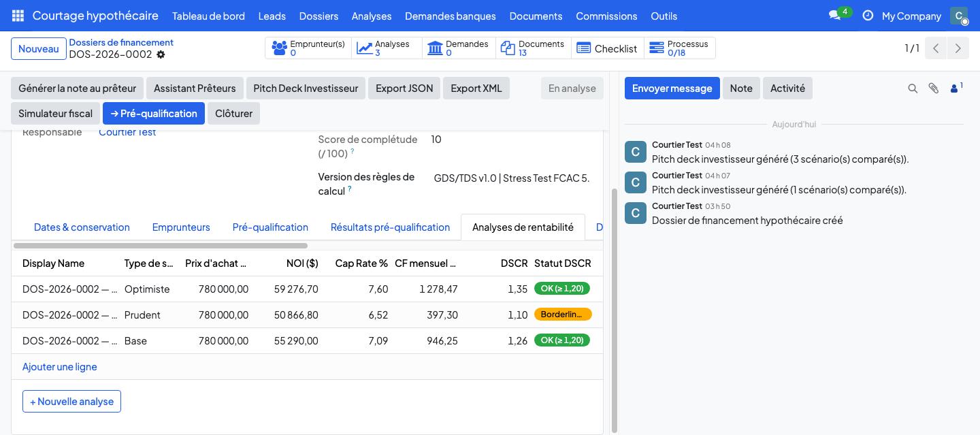Screen dimensions: 980x435
Task: Click Export JSON button
Action: 404,88
